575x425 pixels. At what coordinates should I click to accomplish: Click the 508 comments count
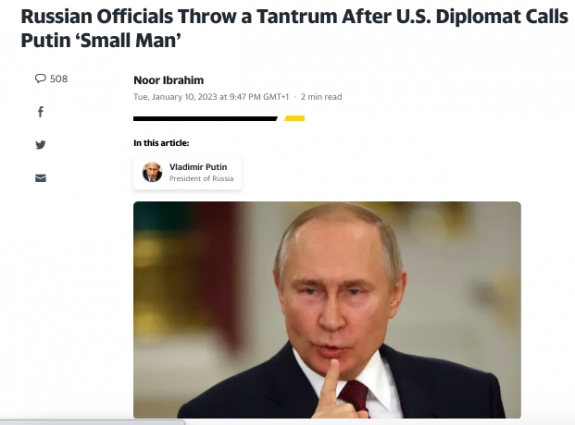[59, 79]
